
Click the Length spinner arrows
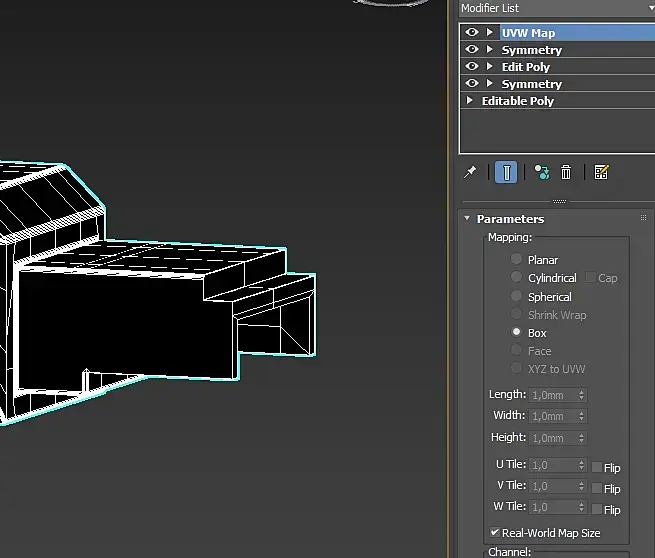tap(582, 395)
